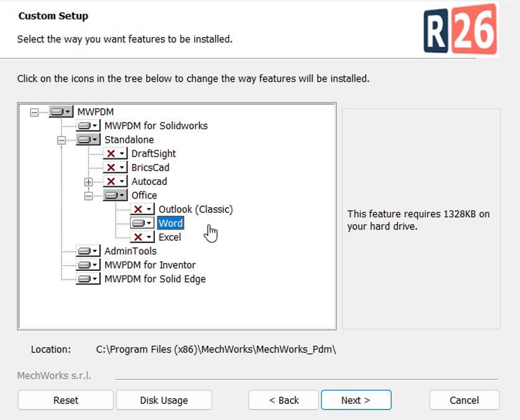Image resolution: width=520 pixels, height=420 pixels.
Task: Select the BricsCad feature label
Action: 150,168
